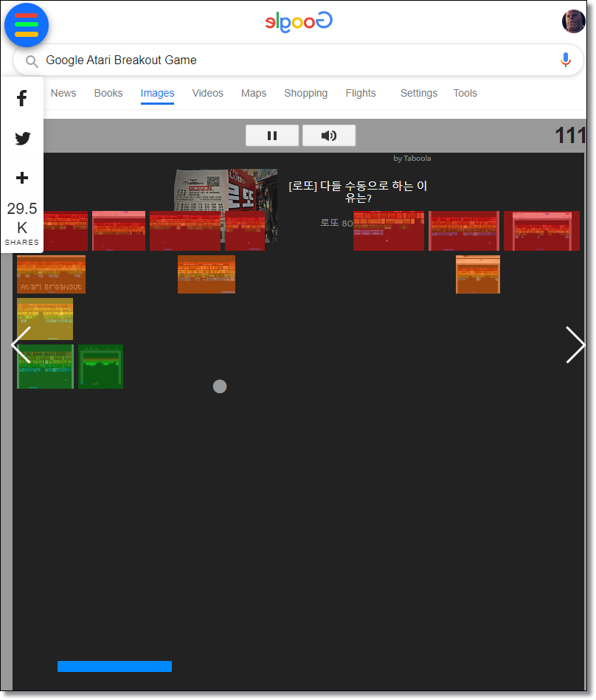Viewport: 596px width, 700px height.
Task: Open more sharing options via plus icon
Action: coord(22,177)
